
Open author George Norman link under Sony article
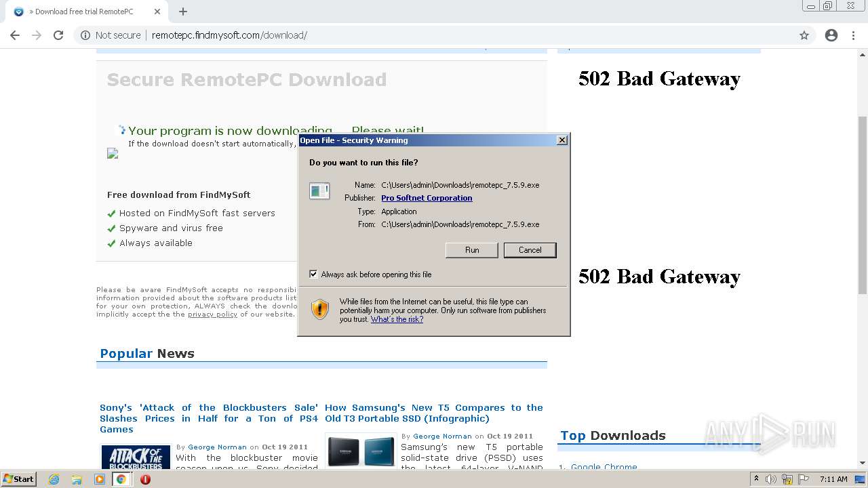click(217, 447)
